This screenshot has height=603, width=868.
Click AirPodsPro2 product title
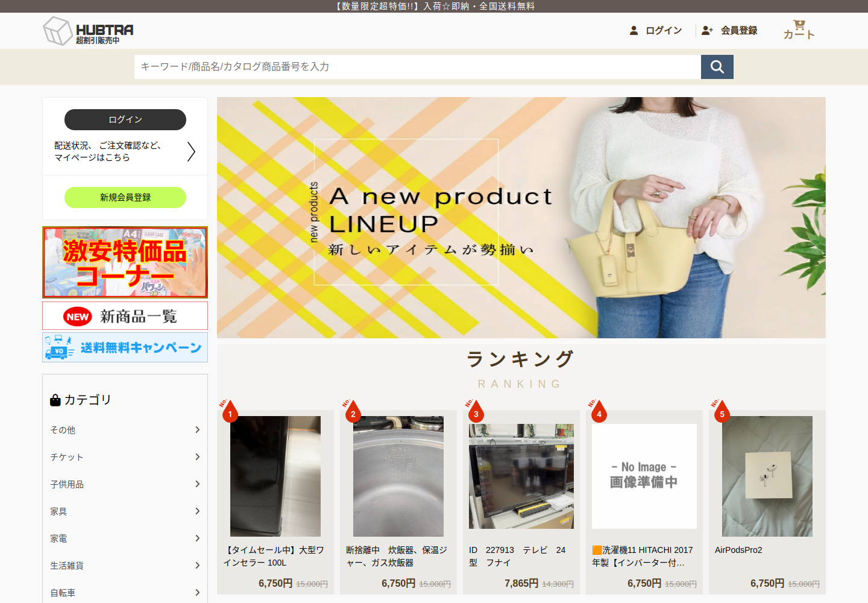[x=738, y=550]
